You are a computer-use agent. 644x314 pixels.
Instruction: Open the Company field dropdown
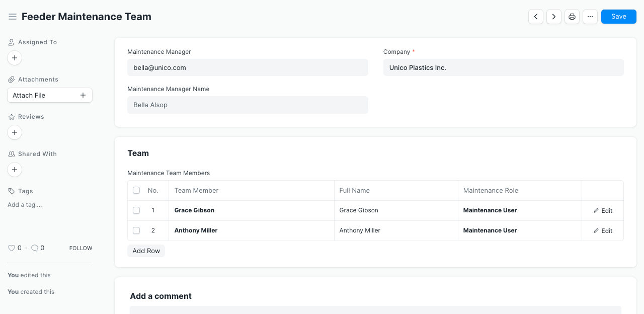pos(503,67)
